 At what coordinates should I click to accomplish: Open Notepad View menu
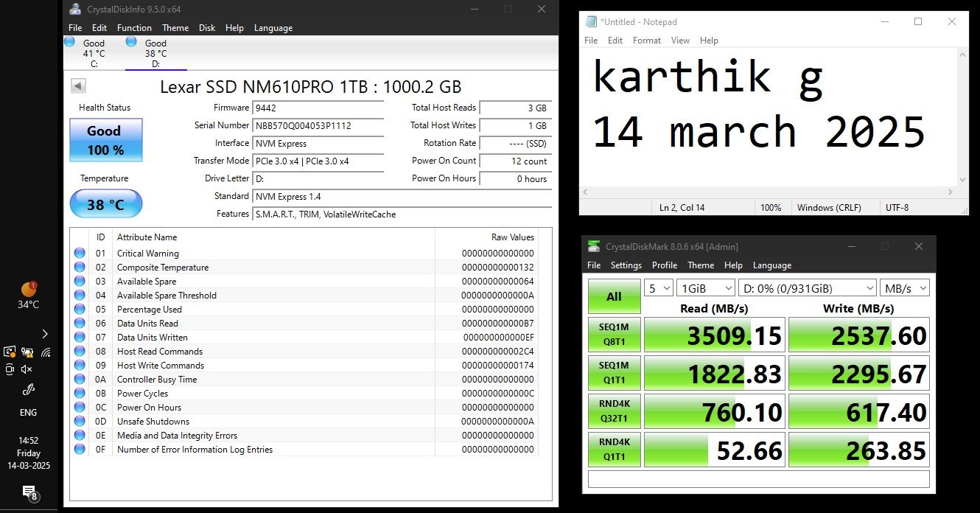click(680, 41)
